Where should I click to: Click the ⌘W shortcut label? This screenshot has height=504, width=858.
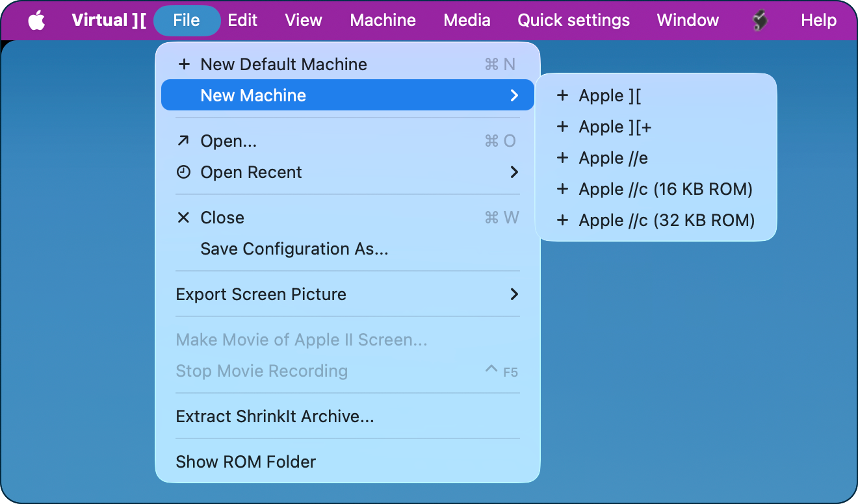502,218
